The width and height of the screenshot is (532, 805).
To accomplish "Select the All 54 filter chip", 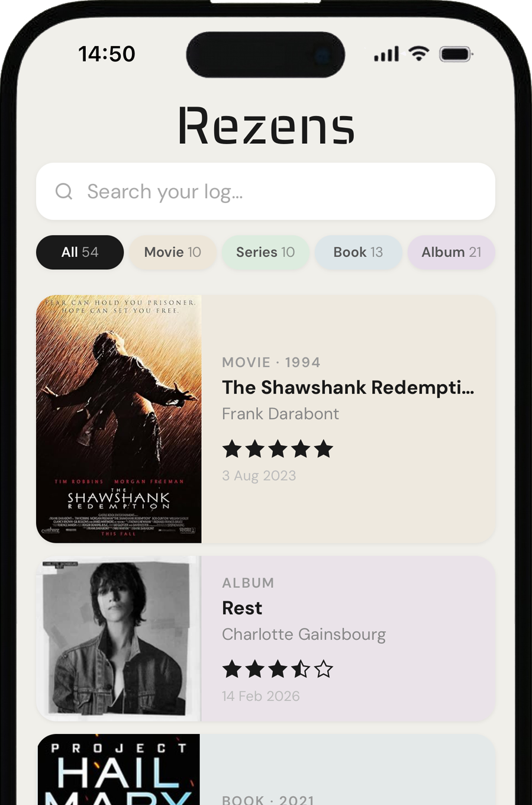I will [80, 252].
